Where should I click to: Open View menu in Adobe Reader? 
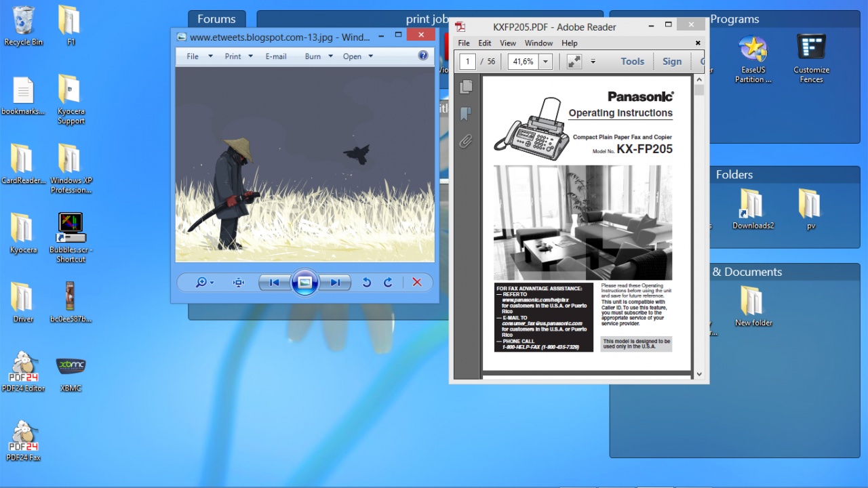tap(508, 43)
